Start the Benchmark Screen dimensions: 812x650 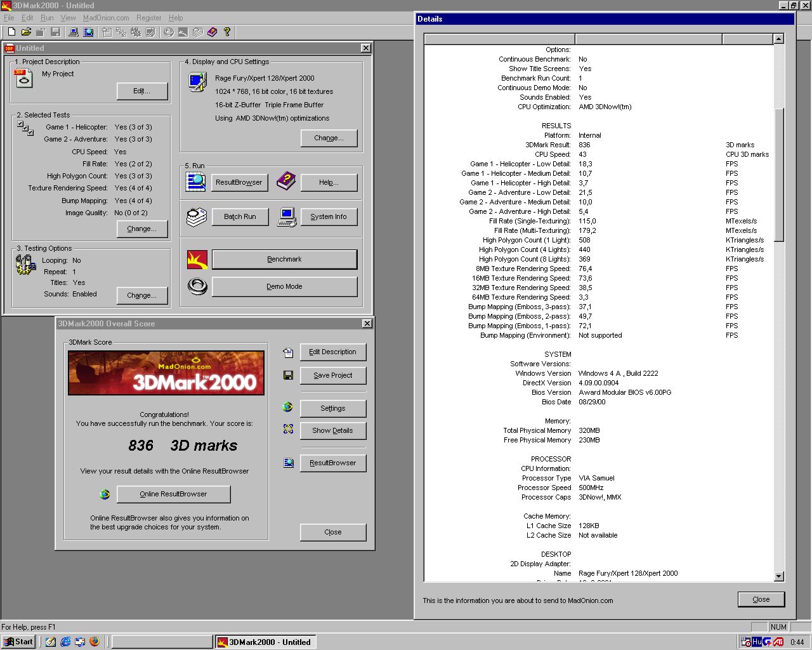point(284,259)
